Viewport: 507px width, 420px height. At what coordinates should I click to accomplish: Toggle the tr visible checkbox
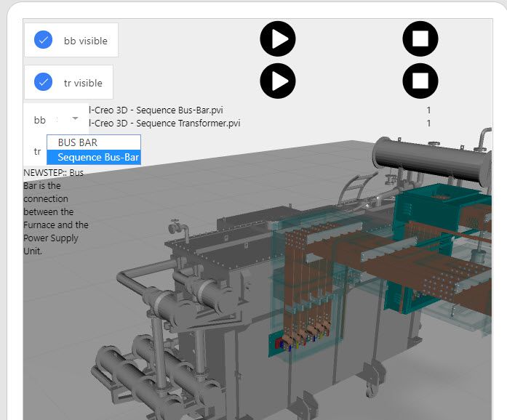click(44, 82)
